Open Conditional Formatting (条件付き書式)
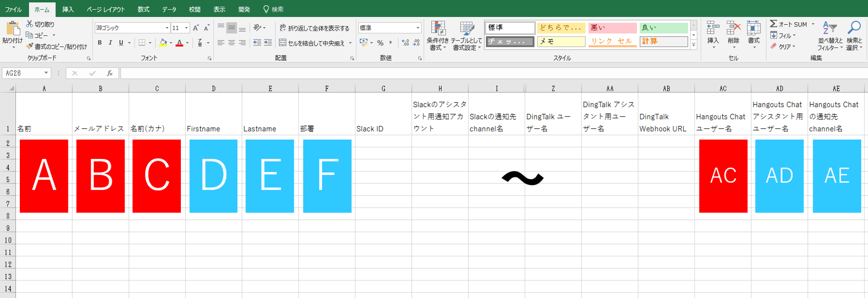 tap(438, 36)
